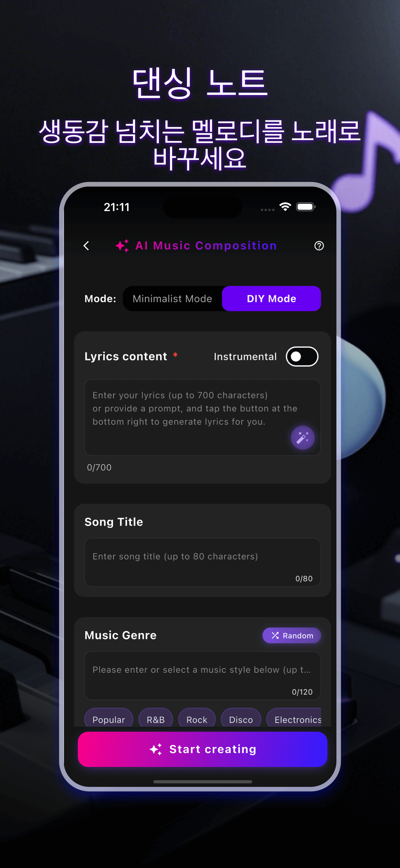Image resolution: width=400 pixels, height=868 pixels.
Task: Click into the lyrics content text area
Action: [202, 417]
